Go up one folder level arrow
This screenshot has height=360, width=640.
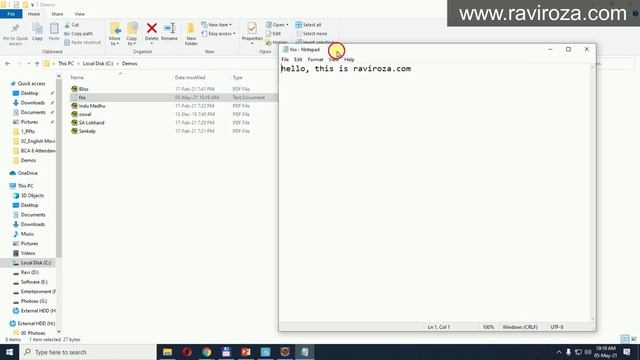click(x=37, y=64)
